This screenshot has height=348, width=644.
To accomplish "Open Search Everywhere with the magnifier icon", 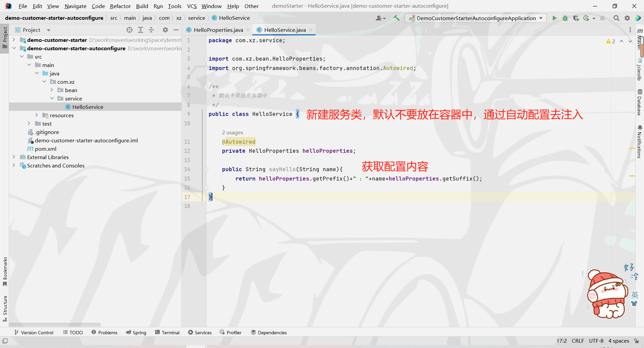I will click(616, 18).
